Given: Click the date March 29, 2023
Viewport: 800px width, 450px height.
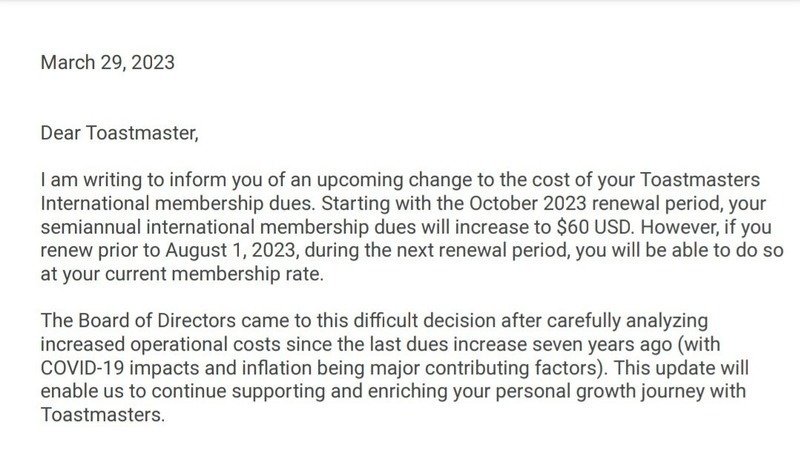Looking at the screenshot, I should (107, 63).
